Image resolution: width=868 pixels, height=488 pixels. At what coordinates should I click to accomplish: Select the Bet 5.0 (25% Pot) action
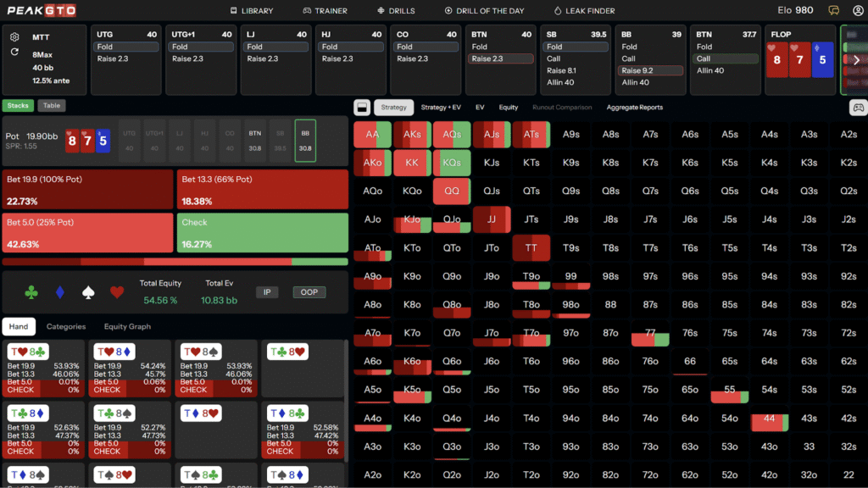tap(88, 233)
